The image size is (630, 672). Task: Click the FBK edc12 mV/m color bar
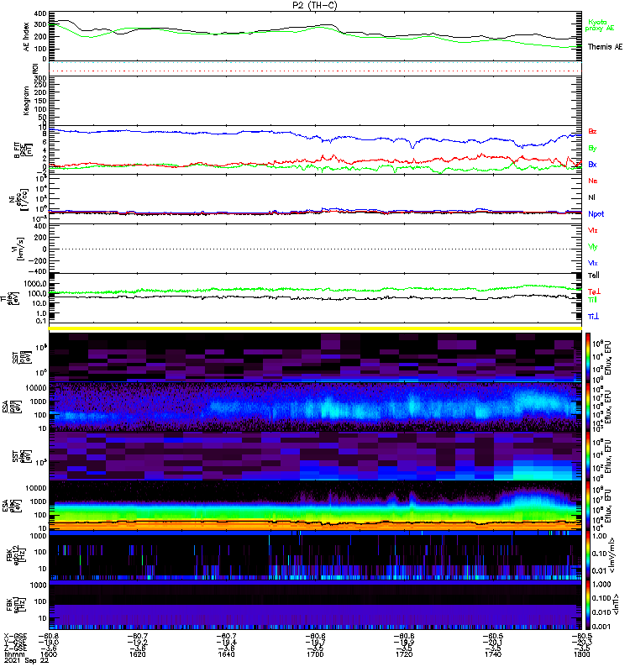588,555
